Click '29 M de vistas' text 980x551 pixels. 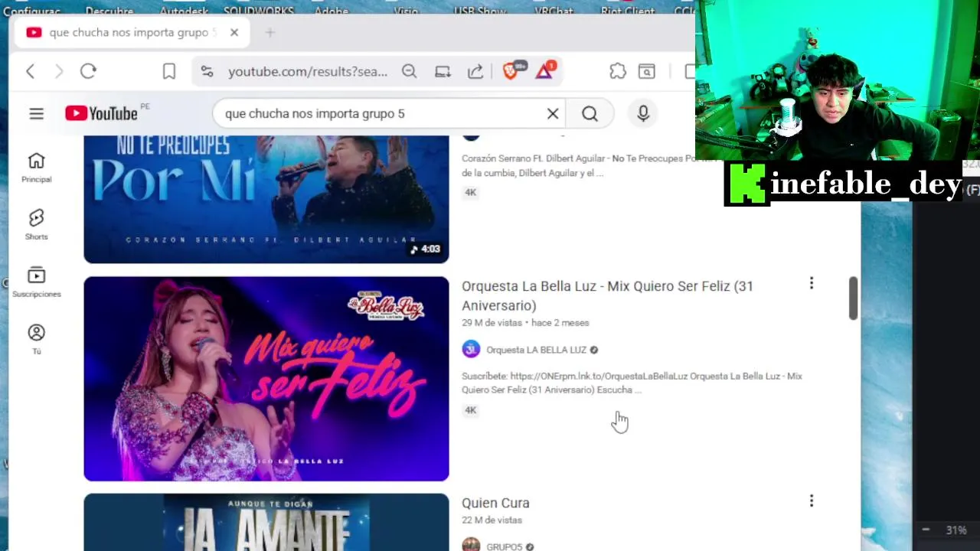493,323
